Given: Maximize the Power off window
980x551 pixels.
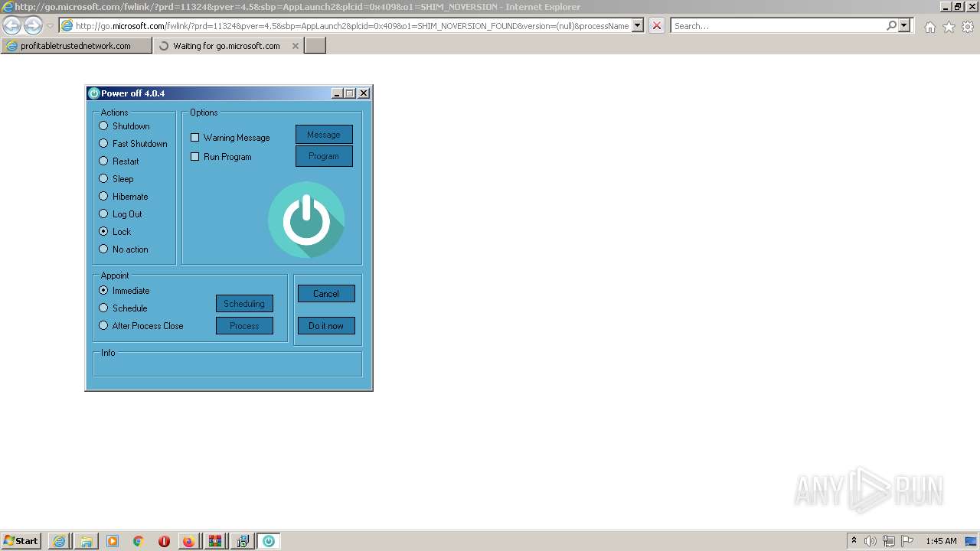Looking at the screenshot, I should click(x=350, y=93).
